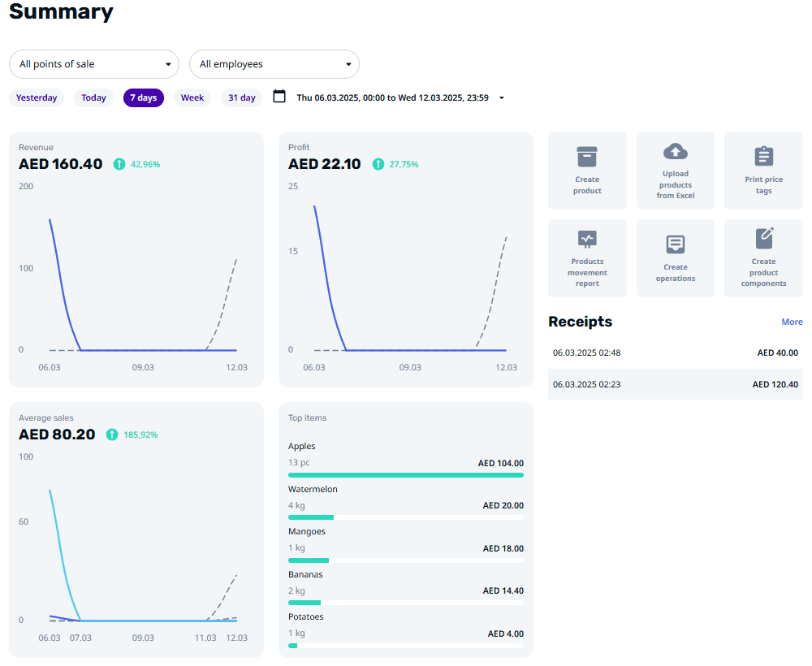Switch to the Today period filter
Viewport: 812px width, 666px height.
tap(93, 98)
